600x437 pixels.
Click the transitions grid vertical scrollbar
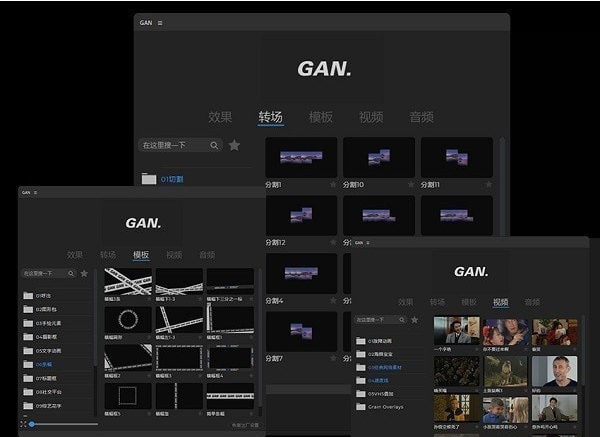point(502,187)
